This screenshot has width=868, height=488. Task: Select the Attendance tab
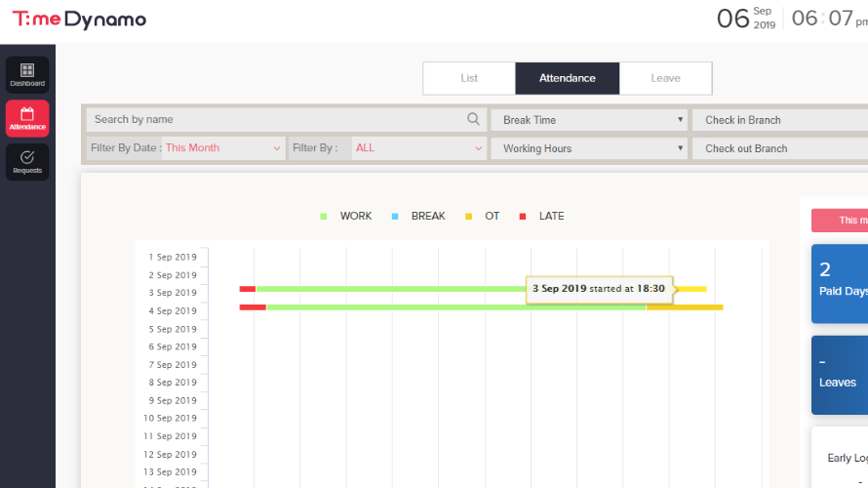[x=568, y=78]
